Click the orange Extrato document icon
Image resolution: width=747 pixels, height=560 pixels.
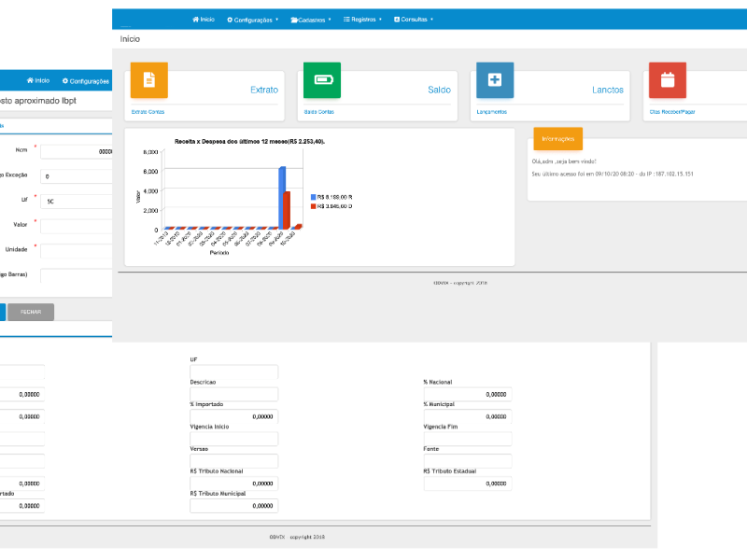tap(149, 80)
